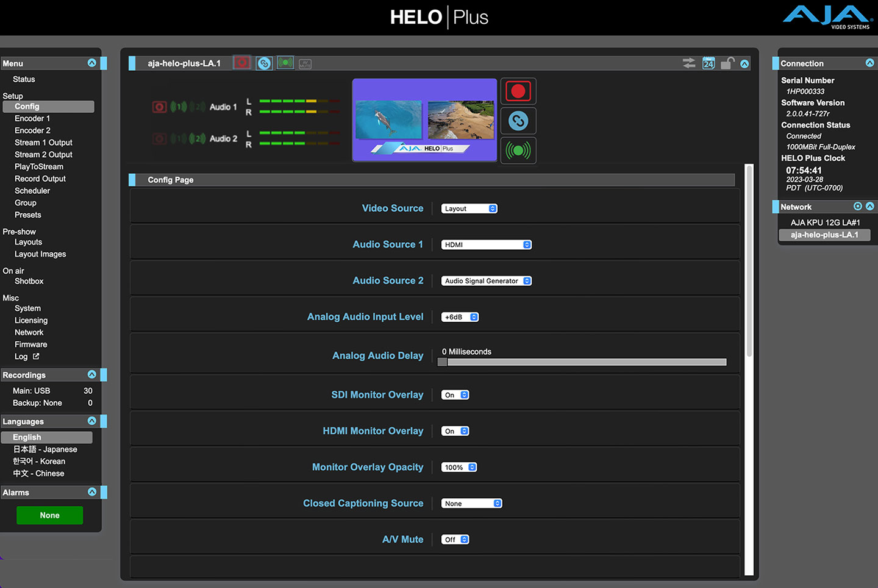Viewport: 878px width, 588px height.
Task: Open the external link icon beside Log
Action: click(36, 356)
